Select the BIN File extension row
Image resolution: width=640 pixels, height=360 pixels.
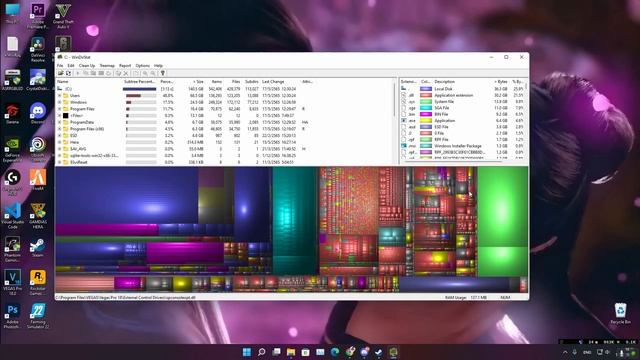[x=462, y=114]
